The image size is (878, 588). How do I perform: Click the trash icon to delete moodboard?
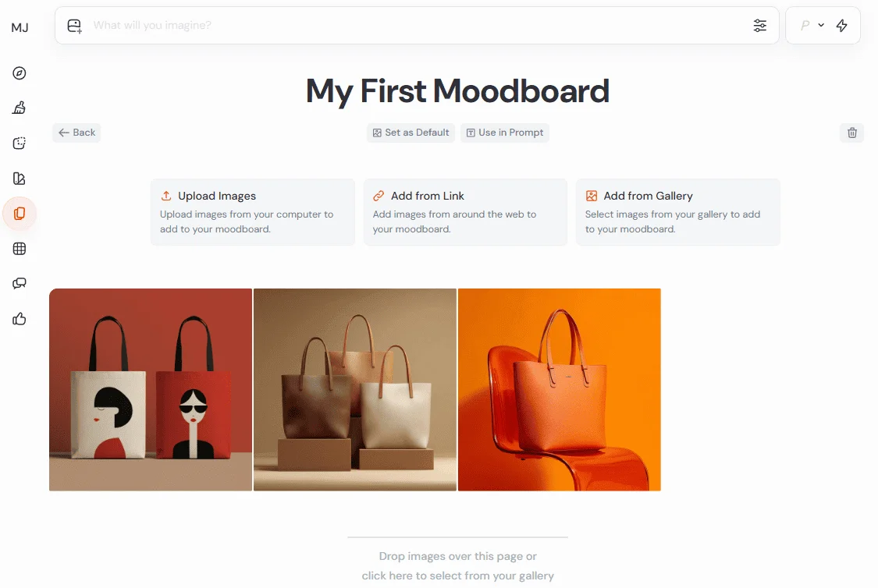(x=851, y=133)
